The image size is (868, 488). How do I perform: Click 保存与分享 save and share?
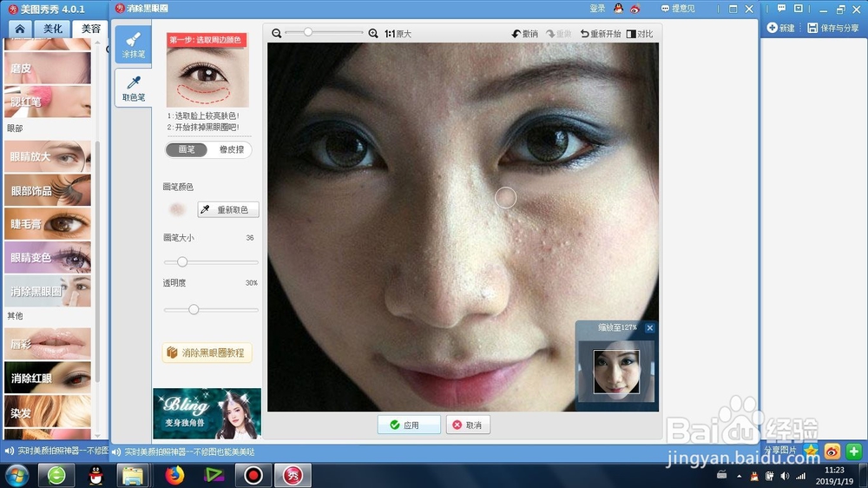coord(833,28)
